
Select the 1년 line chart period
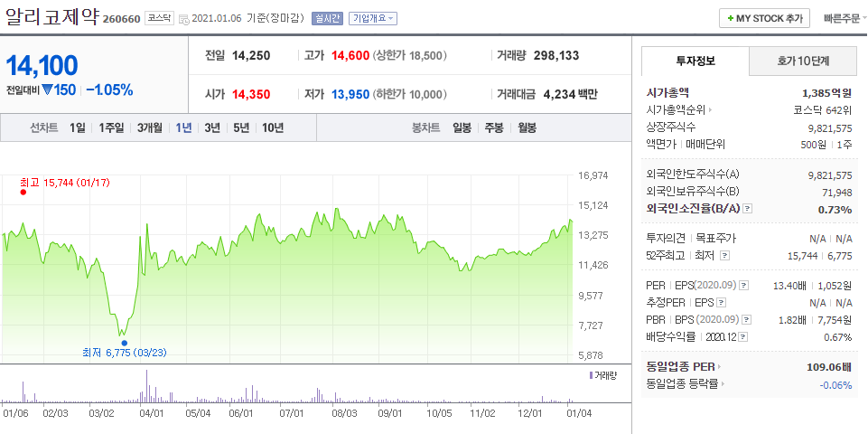183,128
